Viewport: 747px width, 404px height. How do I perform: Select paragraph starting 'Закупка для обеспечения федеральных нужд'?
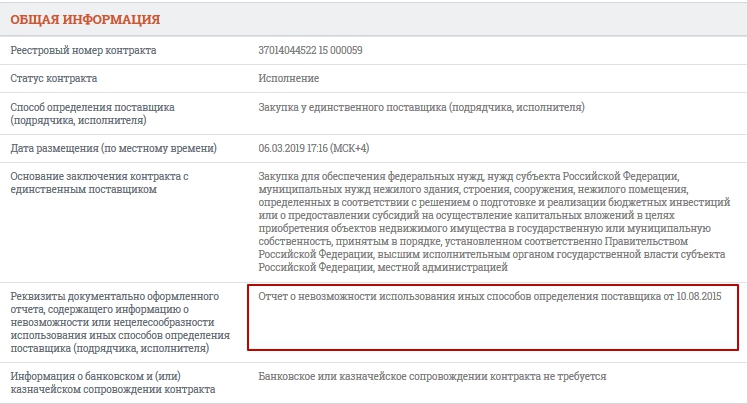[x=495, y=222]
